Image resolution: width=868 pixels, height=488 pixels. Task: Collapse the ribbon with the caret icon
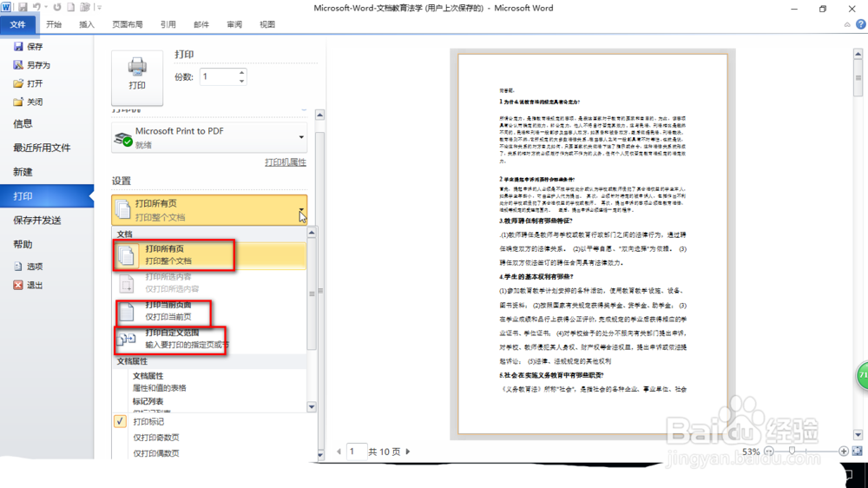847,24
